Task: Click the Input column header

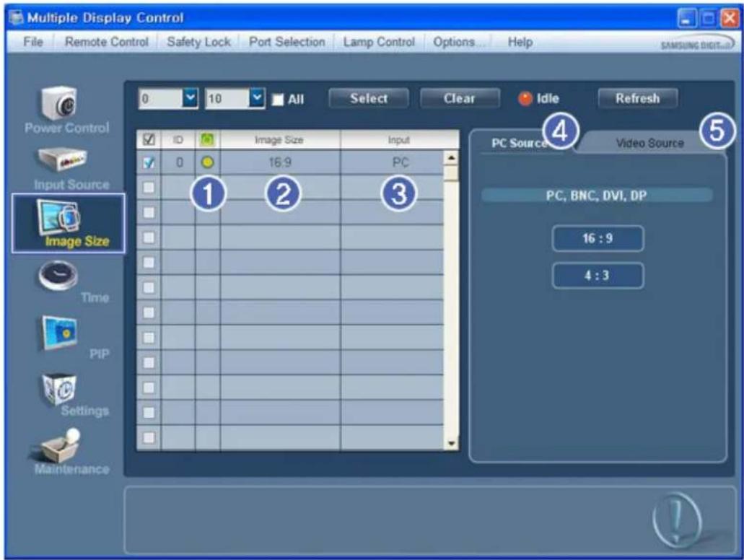Action: coord(399,139)
